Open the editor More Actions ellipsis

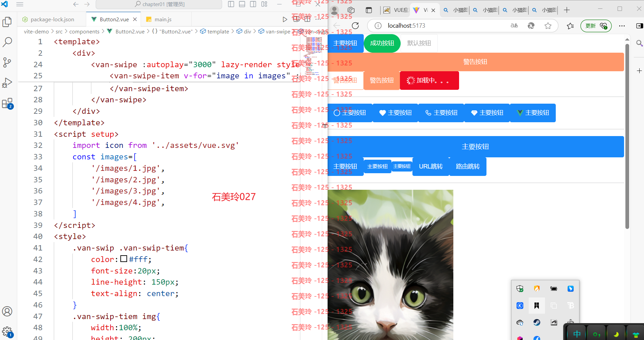tap(318, 19)
